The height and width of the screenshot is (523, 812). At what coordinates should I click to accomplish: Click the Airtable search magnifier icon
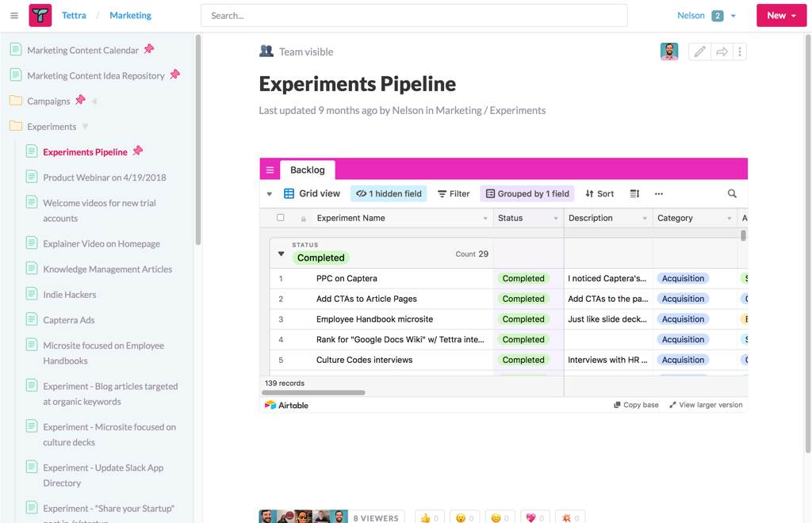(x=732, y=194)
